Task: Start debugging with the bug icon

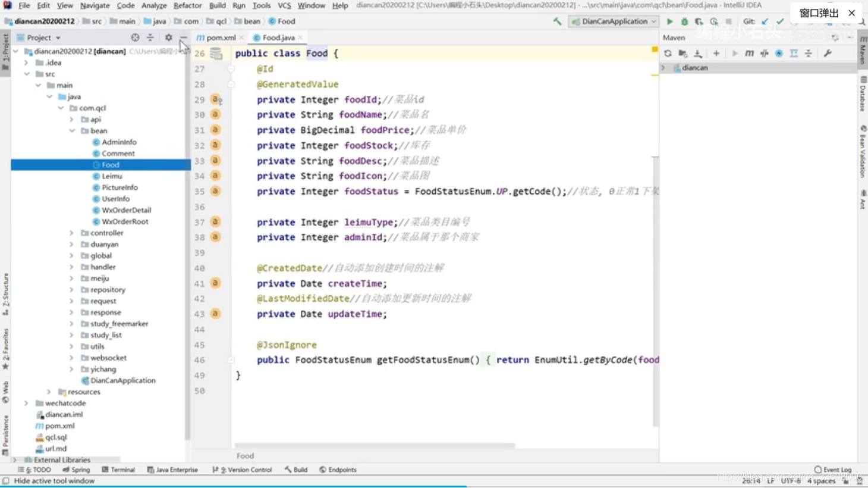Action: tap(684, 21)
